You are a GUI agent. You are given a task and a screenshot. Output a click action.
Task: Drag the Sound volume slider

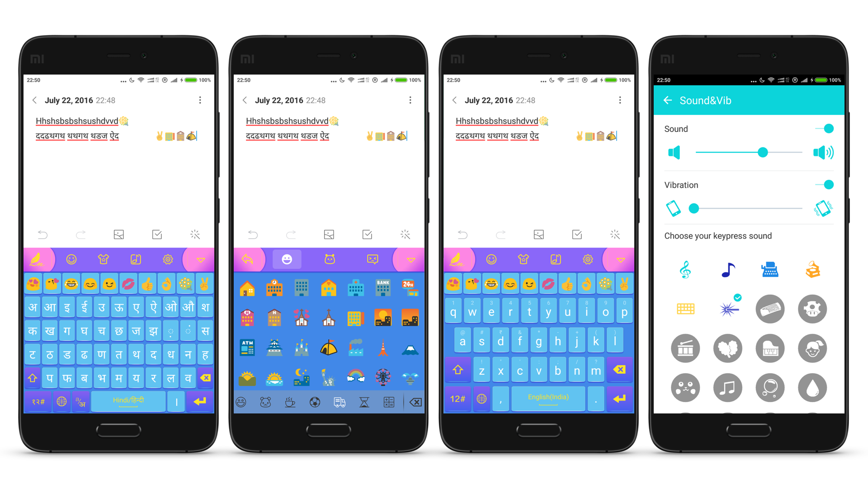[x=763, y=153]
